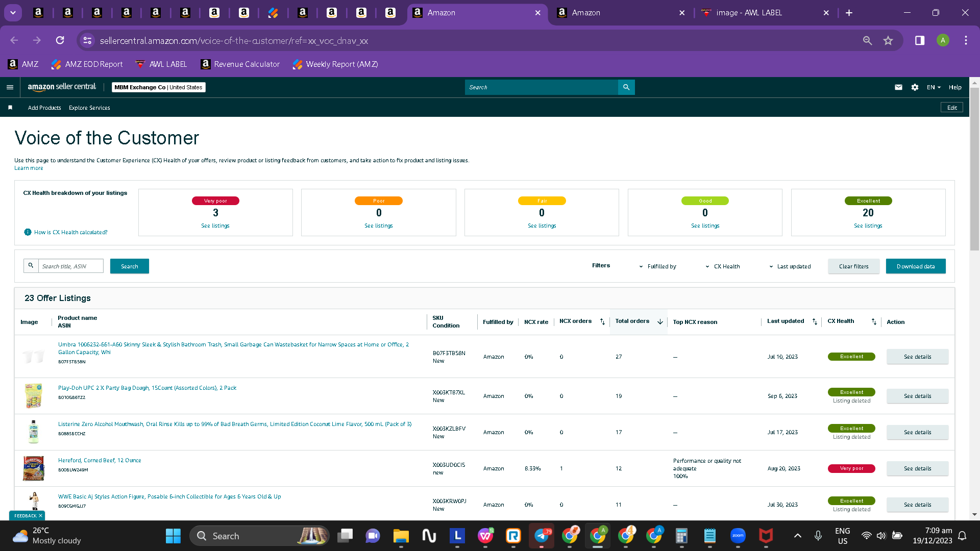Open the settings gear icon

[x=915, y=87]
